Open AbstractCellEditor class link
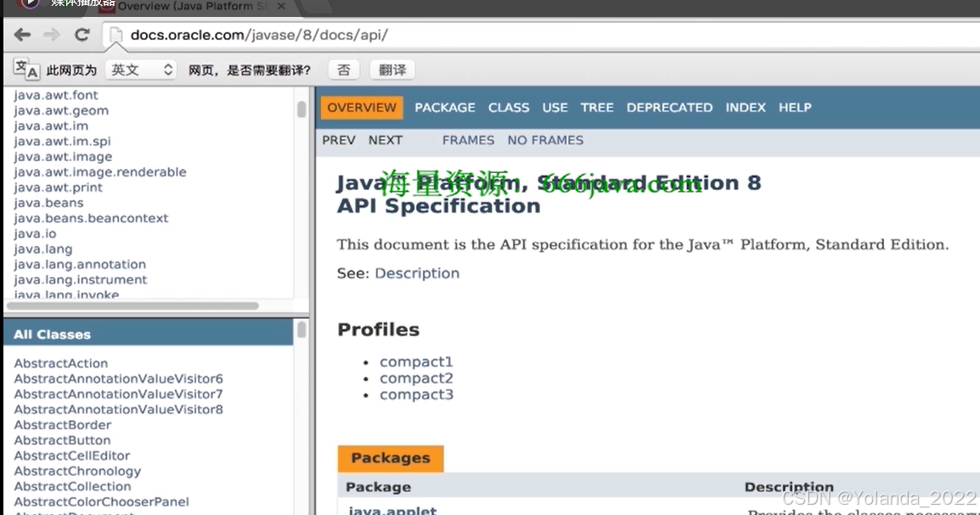 click(72, 456)
